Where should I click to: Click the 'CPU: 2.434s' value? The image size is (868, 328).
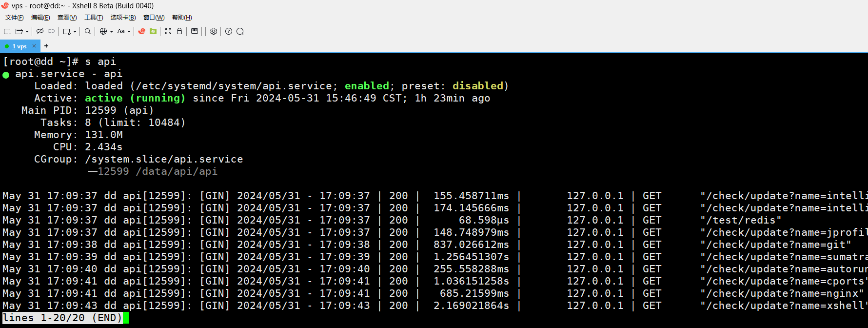point(104,147)
